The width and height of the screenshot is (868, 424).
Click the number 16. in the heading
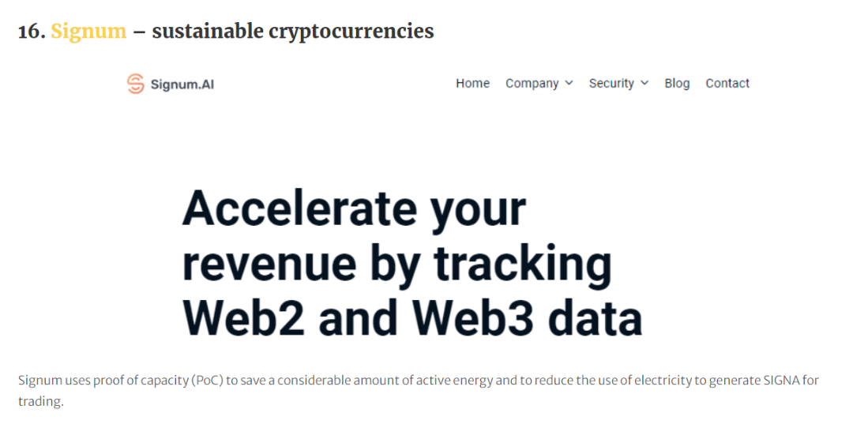[x=32, y=32]
